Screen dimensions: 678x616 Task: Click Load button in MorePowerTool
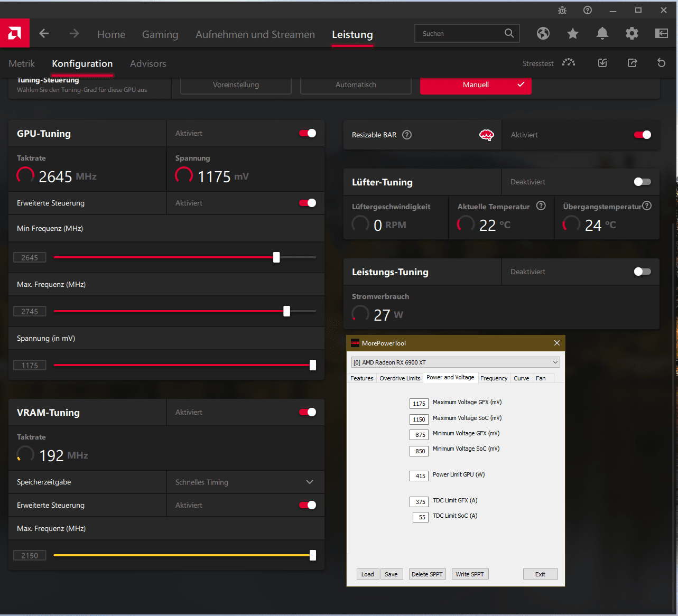[368, 574]
